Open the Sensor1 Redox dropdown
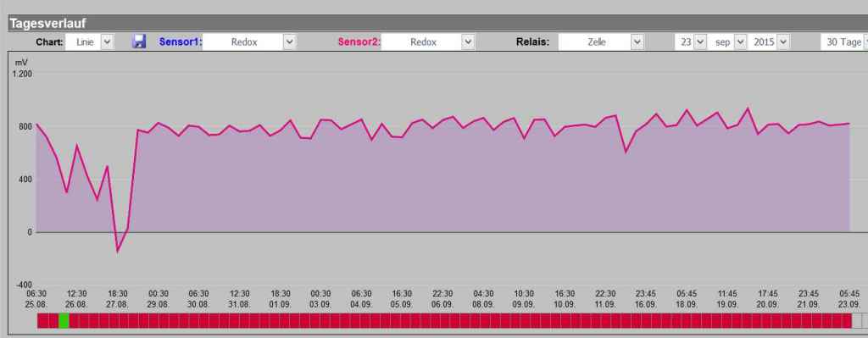Screen dimensions: 868x338 pyautogui.click(x=249, y=42)
